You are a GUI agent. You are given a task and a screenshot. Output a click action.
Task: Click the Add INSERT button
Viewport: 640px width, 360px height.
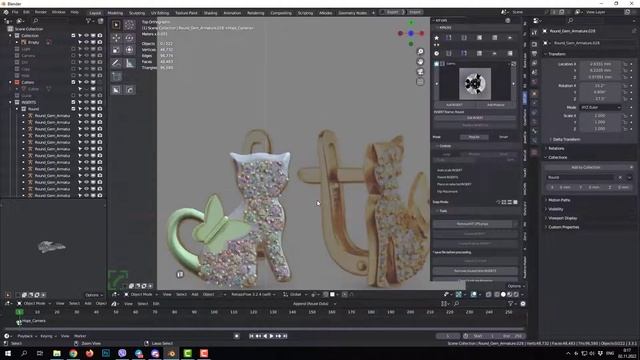click(x=454, y=105)
